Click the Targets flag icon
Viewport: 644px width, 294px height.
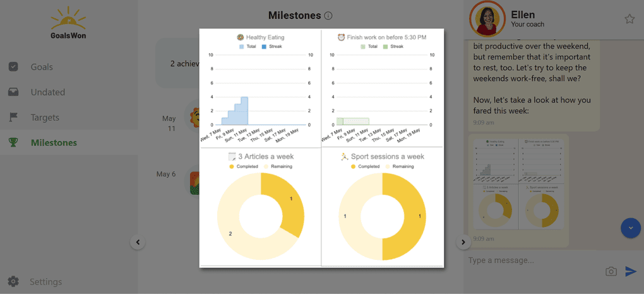point(13,118)
